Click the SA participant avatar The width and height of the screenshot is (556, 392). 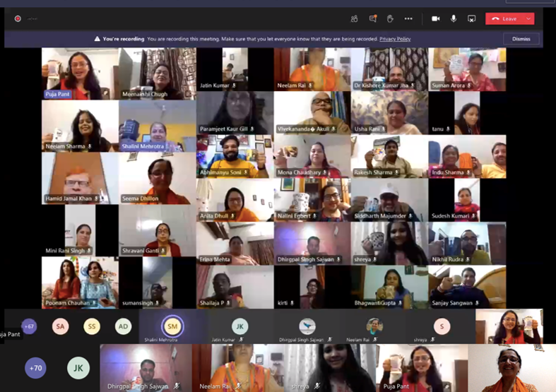(61, 326)
